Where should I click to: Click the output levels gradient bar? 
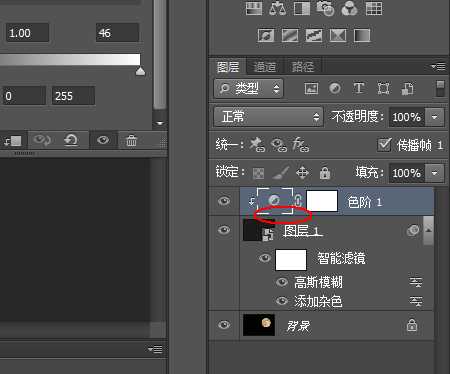tap(70, 59)
